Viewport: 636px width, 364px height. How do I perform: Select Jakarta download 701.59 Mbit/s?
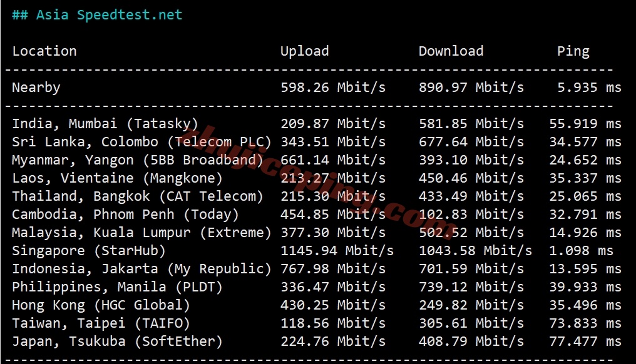pos(471,269)
